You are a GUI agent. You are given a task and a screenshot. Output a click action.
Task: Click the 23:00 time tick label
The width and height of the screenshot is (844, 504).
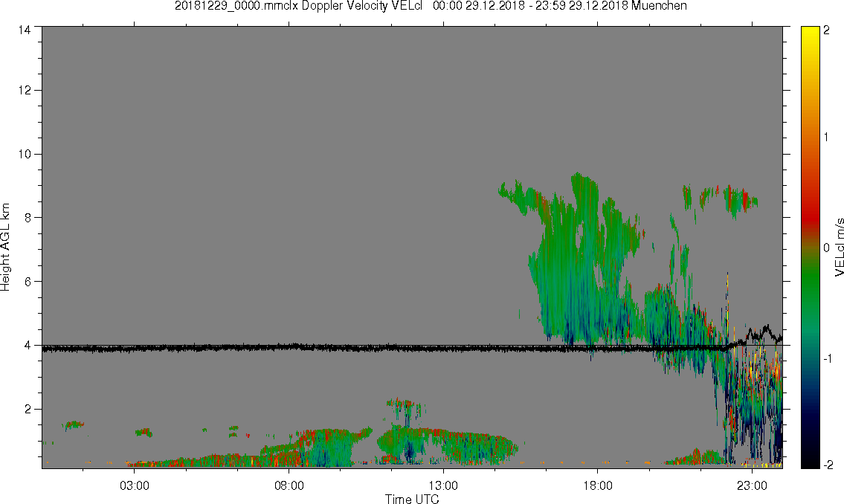tap(752, 485)
